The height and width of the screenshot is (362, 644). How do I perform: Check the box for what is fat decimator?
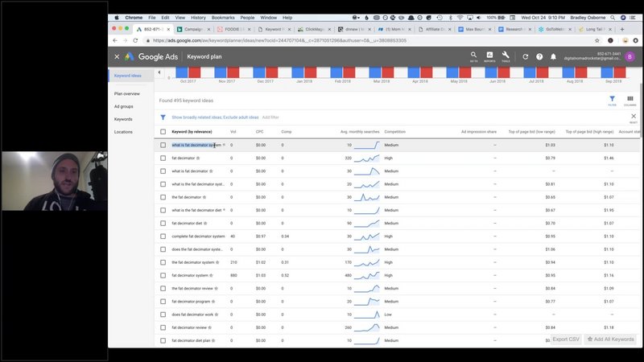click(x=163, y=171)
